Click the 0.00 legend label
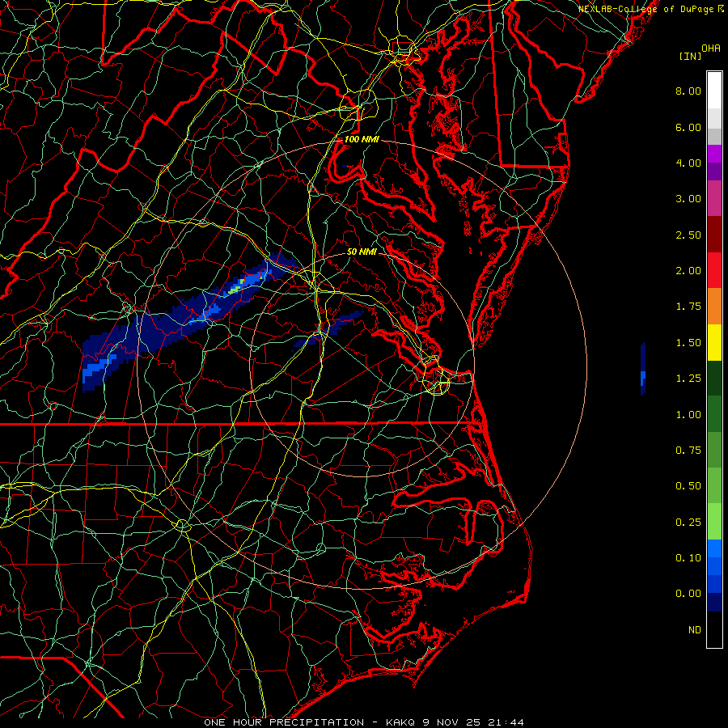 pos(688,594)
